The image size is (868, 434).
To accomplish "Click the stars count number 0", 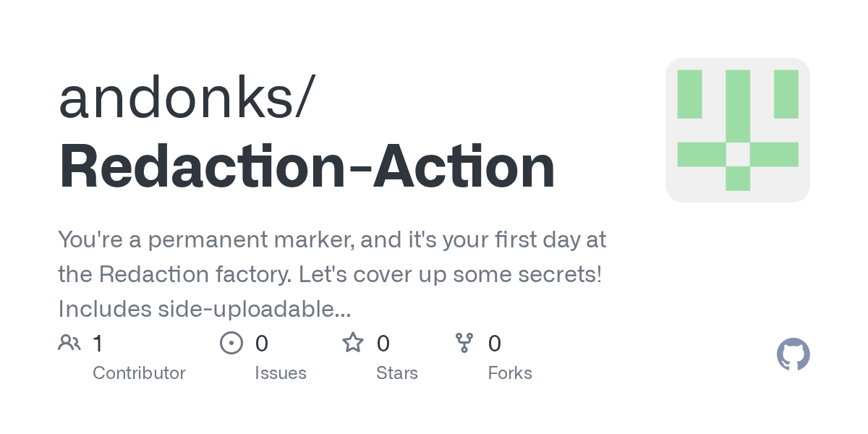I will coord(383,343).
